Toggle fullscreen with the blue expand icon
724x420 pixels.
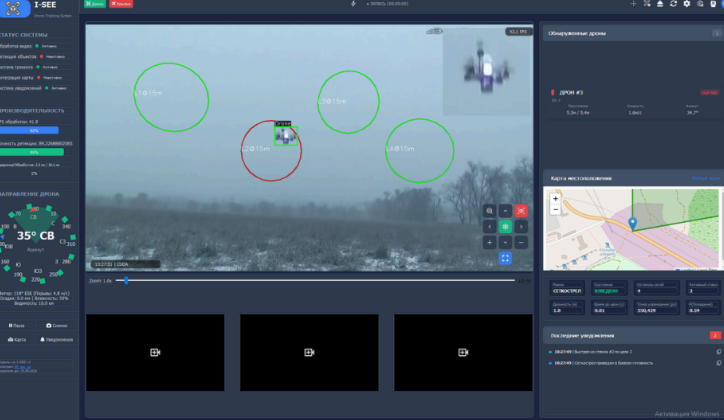tap(505, 258)
